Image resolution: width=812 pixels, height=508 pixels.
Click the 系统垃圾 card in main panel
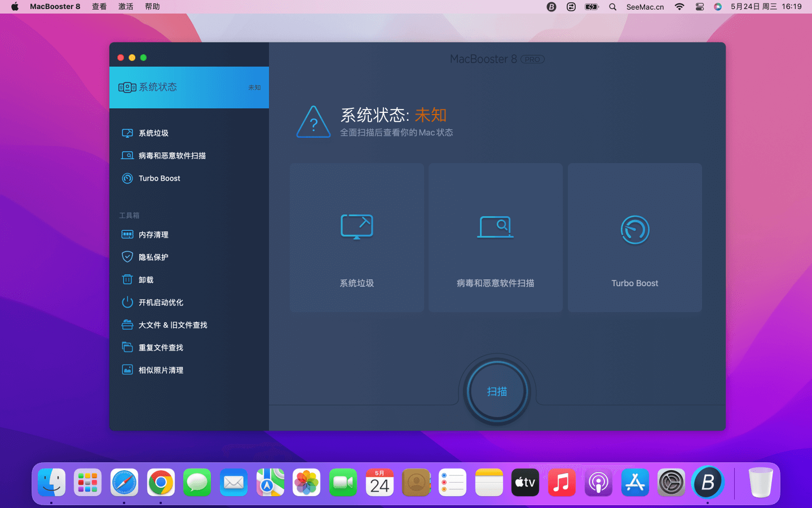pyautogui.click(x=356, y=238)
